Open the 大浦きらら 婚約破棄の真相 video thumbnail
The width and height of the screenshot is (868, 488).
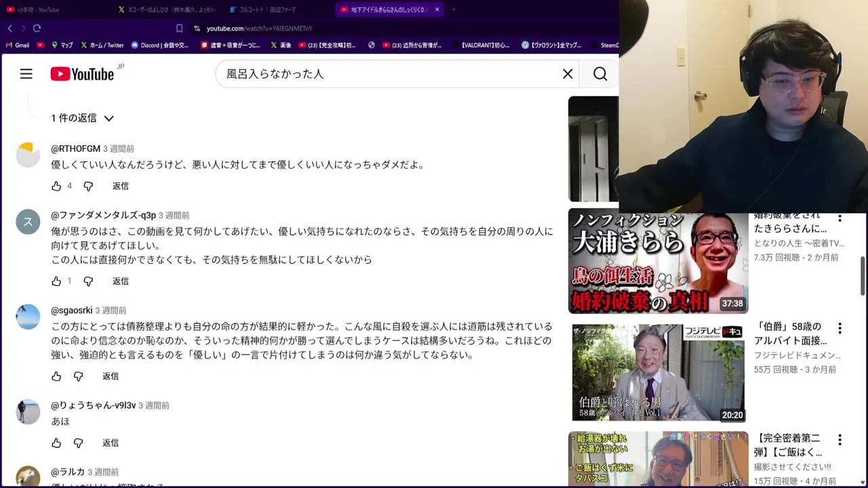click(x=658, y=262)
